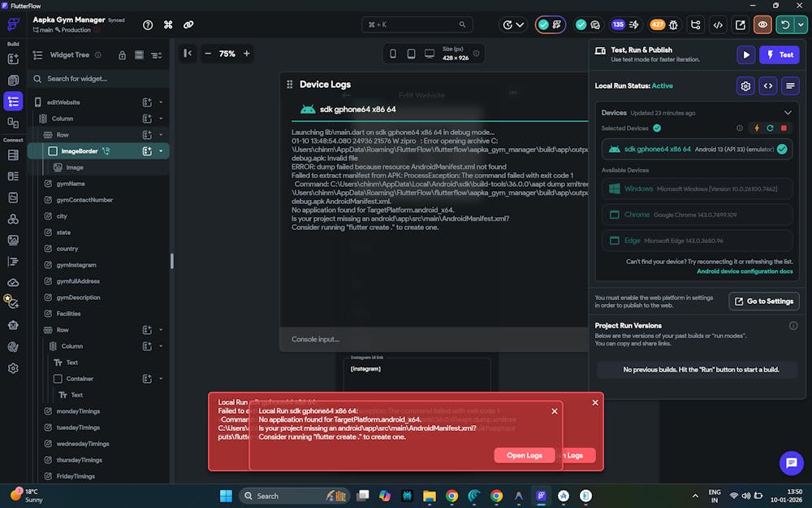The image size is (812, 508).
Task: Expand editWebsite dropdown arrow
Action: point(161,102)
